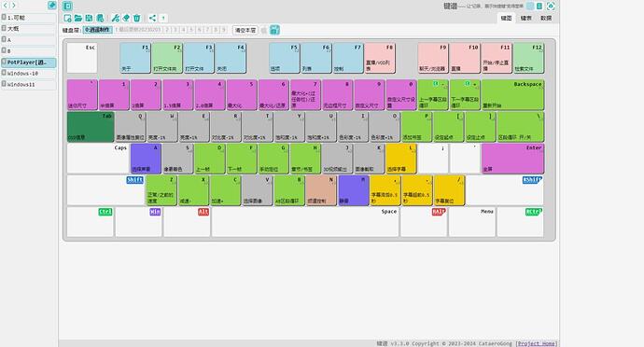Click the greyed icon right of 清空本层
Viewport: 644px width, 347px height.
[264, 31]
